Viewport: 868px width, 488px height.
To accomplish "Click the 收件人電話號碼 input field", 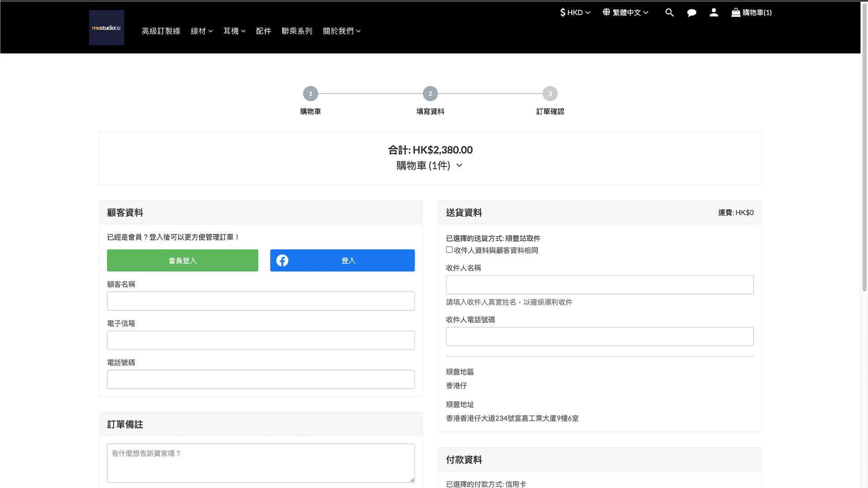I will click(599, 337).
